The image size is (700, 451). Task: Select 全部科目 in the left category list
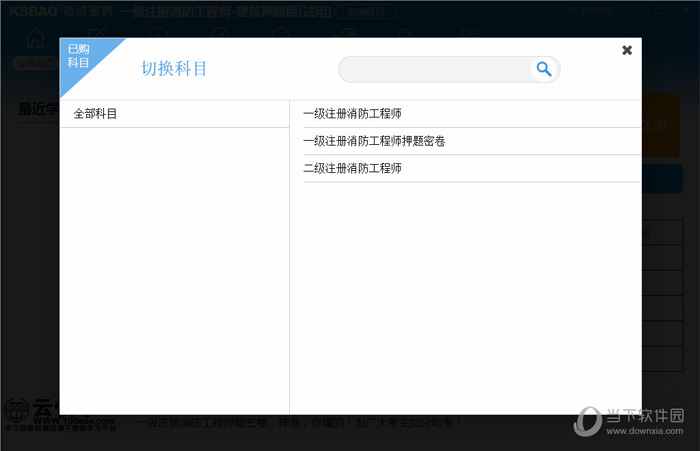(x=96, y=114)
